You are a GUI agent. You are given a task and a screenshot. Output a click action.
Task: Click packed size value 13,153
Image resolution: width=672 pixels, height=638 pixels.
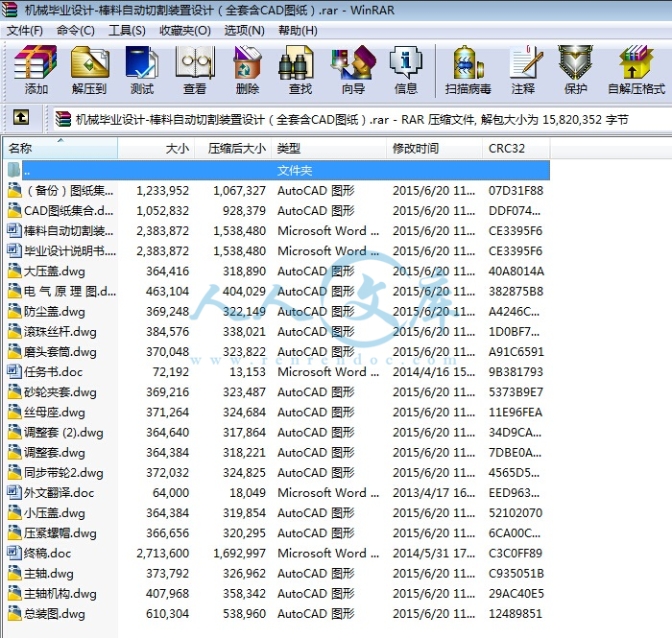(x=248, y=371)
